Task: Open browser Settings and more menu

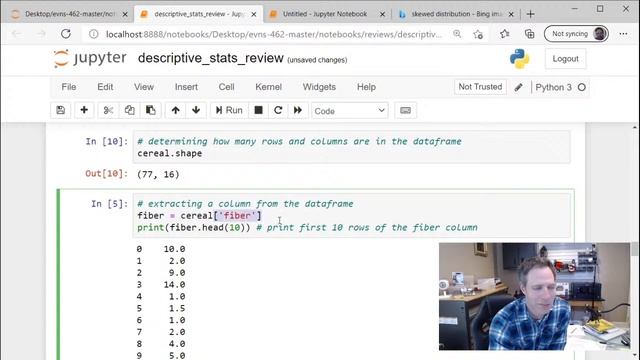Action: (623, 34)
